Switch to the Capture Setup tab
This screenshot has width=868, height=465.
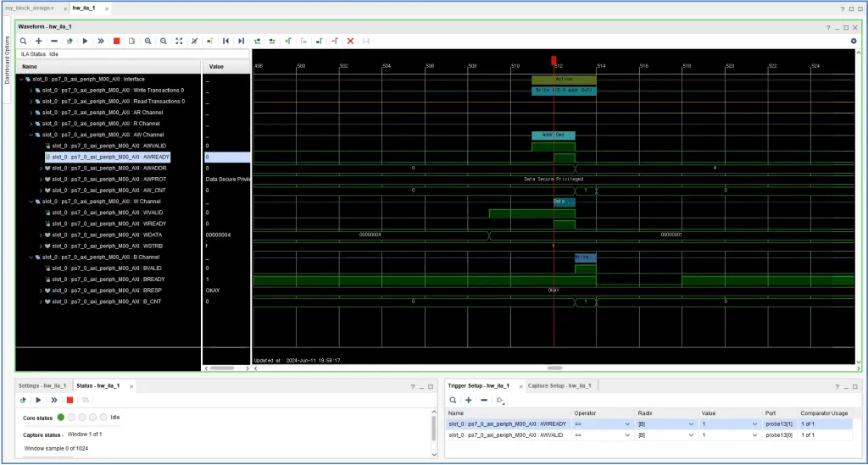[x=559, y=385]
